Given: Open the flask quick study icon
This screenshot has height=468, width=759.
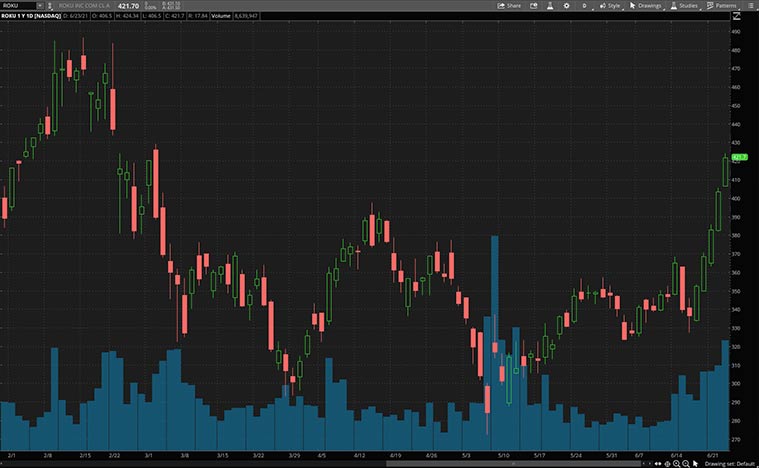Looking at the screenshot, I should click(550, 6).
